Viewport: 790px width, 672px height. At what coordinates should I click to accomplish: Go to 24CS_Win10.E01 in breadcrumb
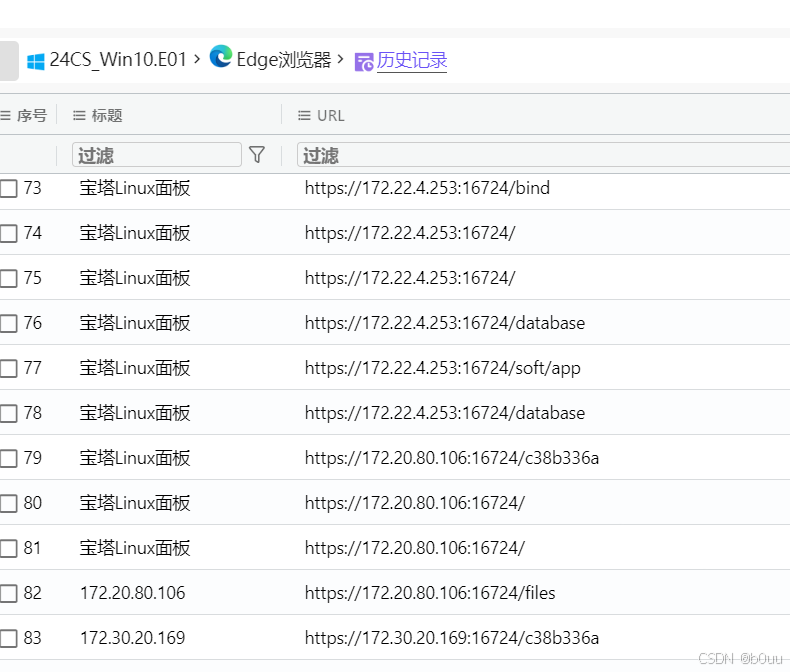pos(118,60)
